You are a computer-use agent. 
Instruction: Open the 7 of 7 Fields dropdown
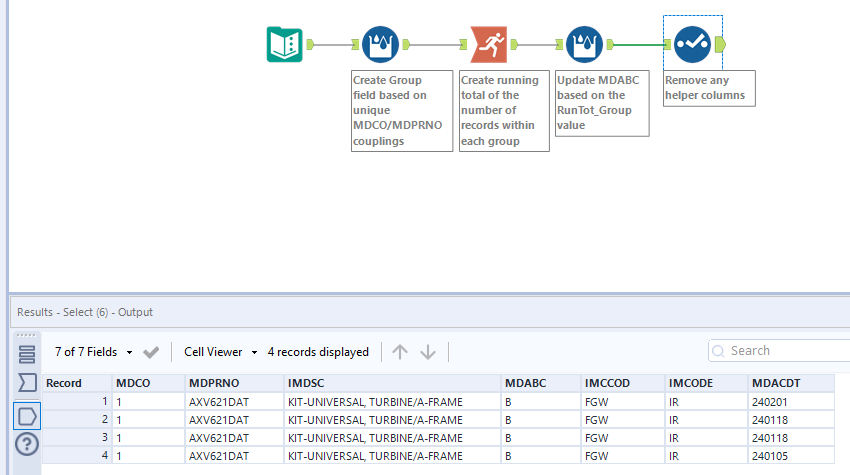click(93, 352)
